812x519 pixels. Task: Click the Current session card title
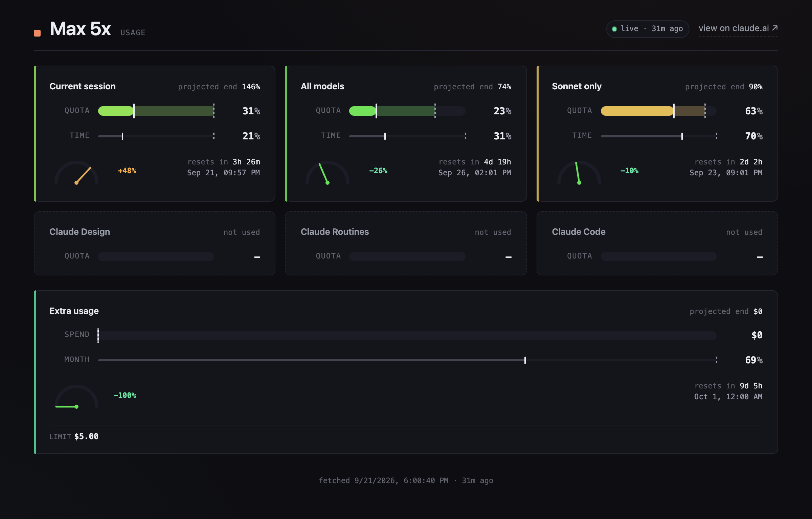[x=83, y=86]
